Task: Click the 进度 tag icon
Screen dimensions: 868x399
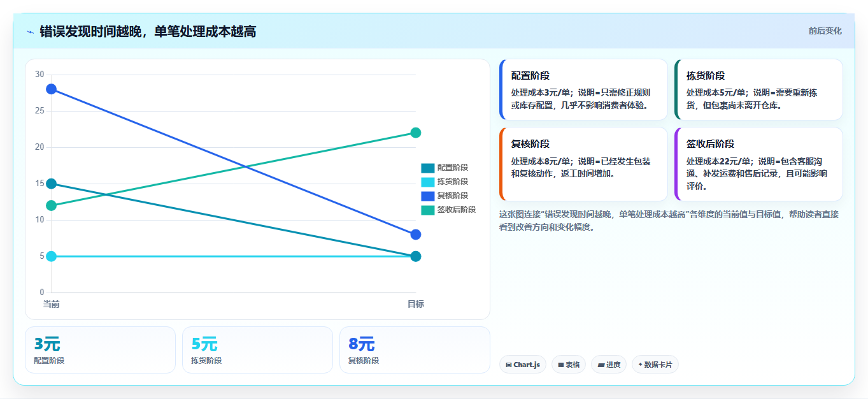Action: point(601,365)
